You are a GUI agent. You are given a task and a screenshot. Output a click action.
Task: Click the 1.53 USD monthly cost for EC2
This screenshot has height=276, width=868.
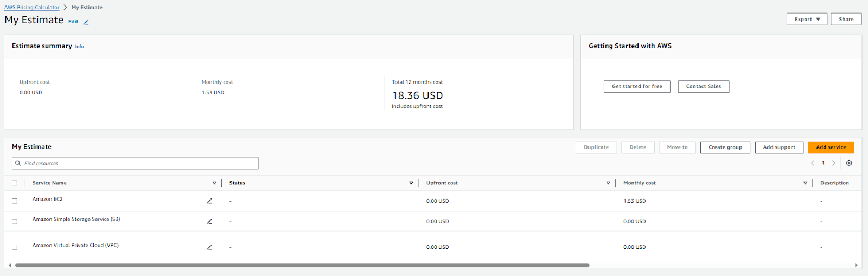click(635, 201)
